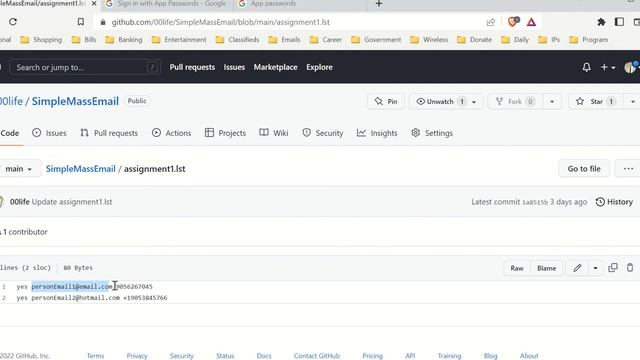Open SimpleMassEmail repository title link

(x=75, y=101)
